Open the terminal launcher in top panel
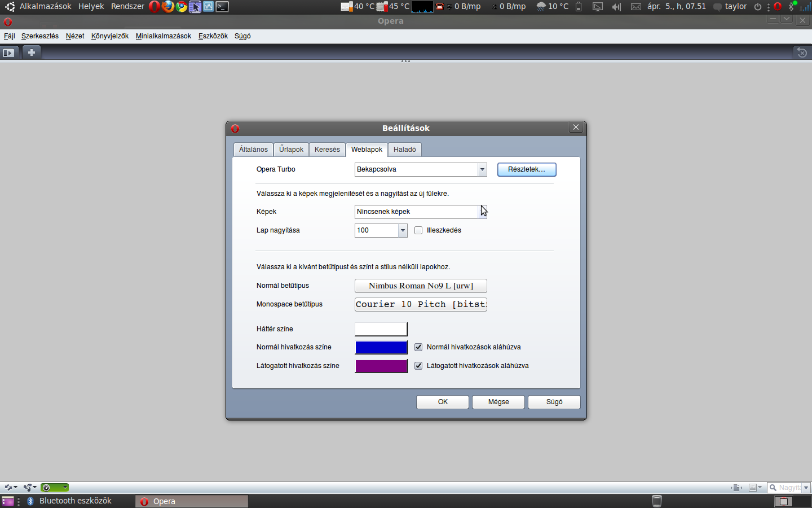 point(222,7)
